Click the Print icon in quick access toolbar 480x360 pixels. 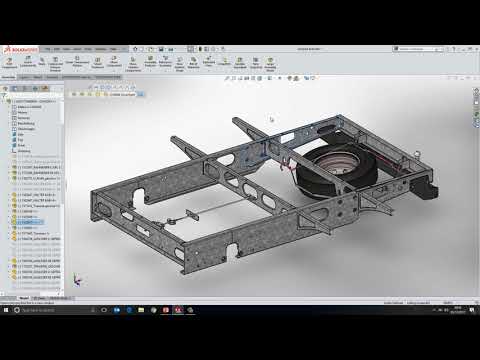click(x=171, y=49)
